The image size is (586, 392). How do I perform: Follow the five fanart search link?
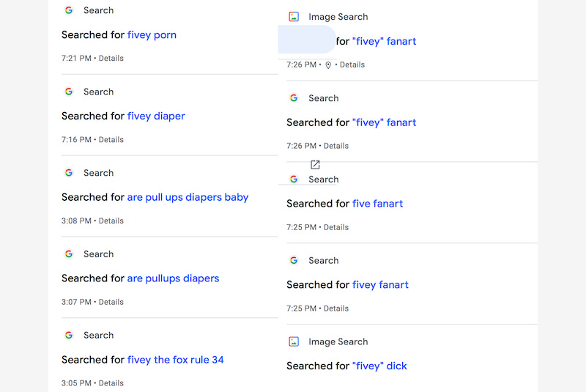(x=377, y=204)
